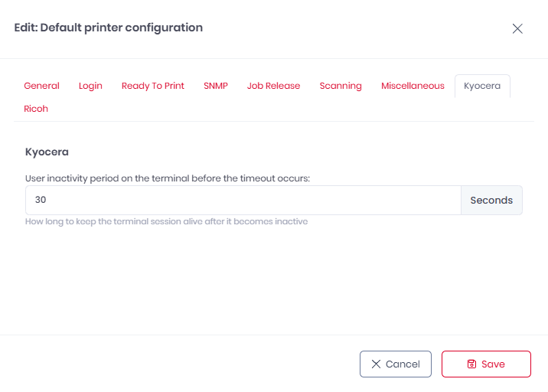The width and height of the screenshot is (548, 392).
Task: Click the Seconds unit label
Action: (x=491, y=200)
